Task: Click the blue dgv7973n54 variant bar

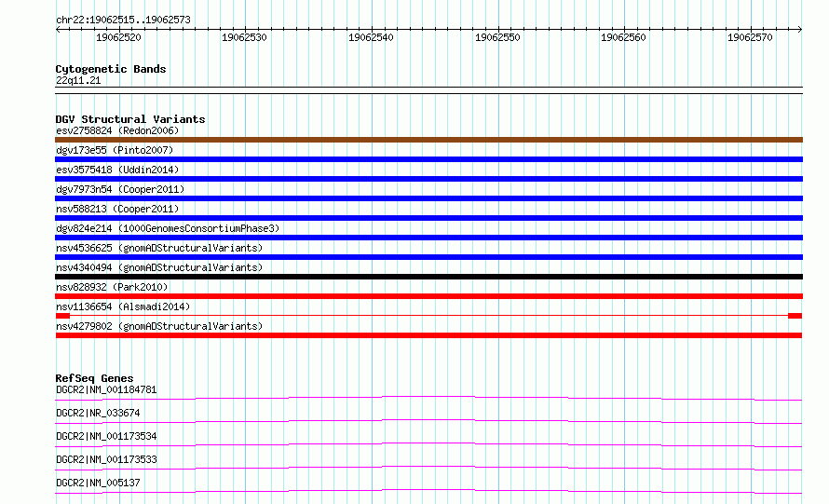Action: [428, 198]
